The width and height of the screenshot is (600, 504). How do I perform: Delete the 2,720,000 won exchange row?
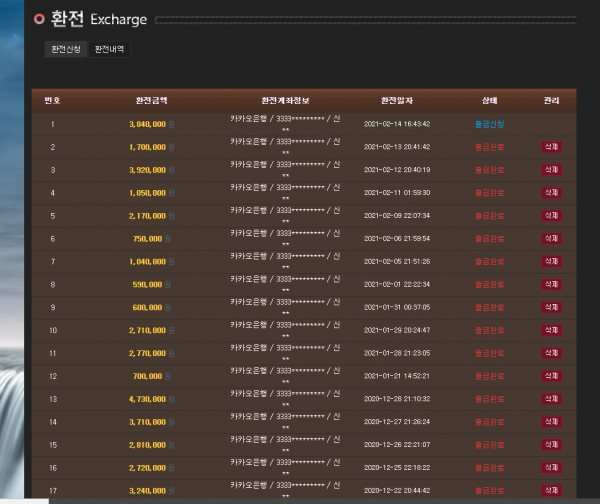pos(551,468)
